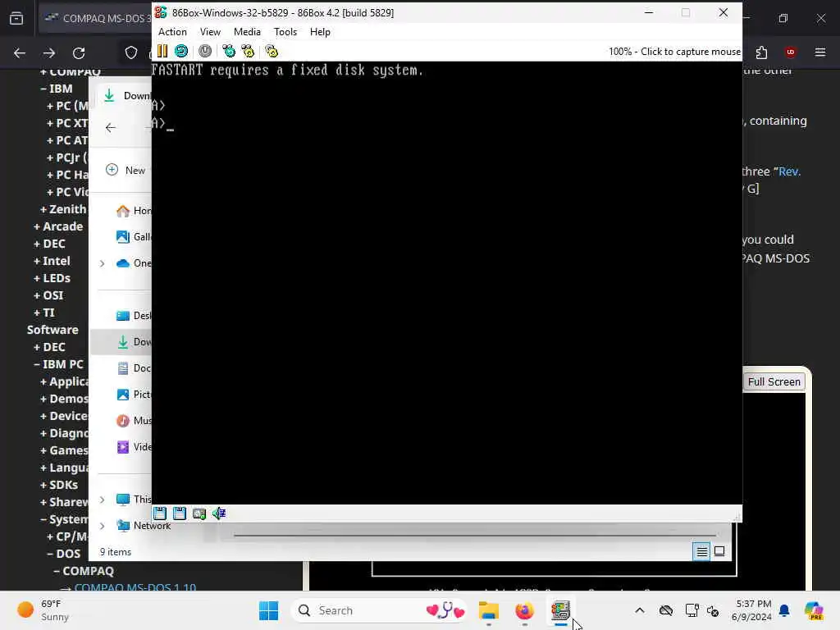This screenshot has height=630, width=840.
Task: Switch Explorer to large icons view
Action: coord(719,551)
